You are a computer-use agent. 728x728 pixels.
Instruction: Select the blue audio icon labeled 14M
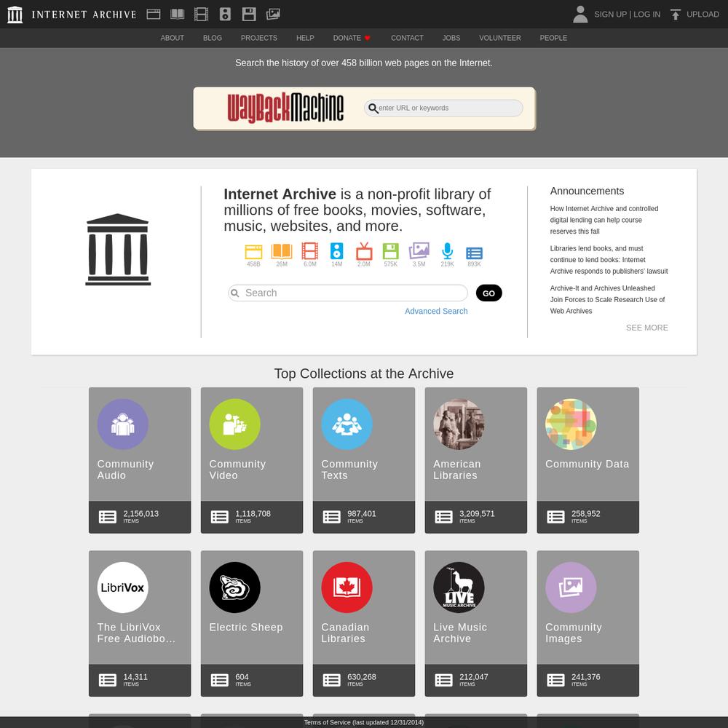coord(336,251)
